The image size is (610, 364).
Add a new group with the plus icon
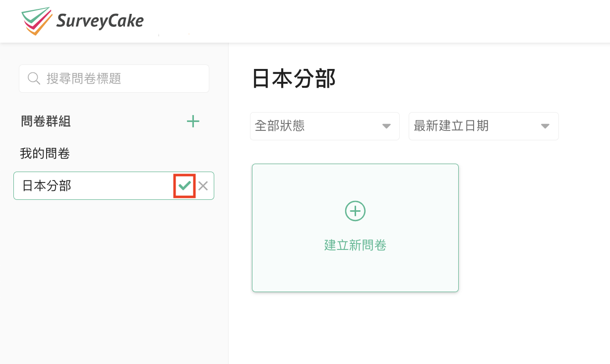[193, 121]
